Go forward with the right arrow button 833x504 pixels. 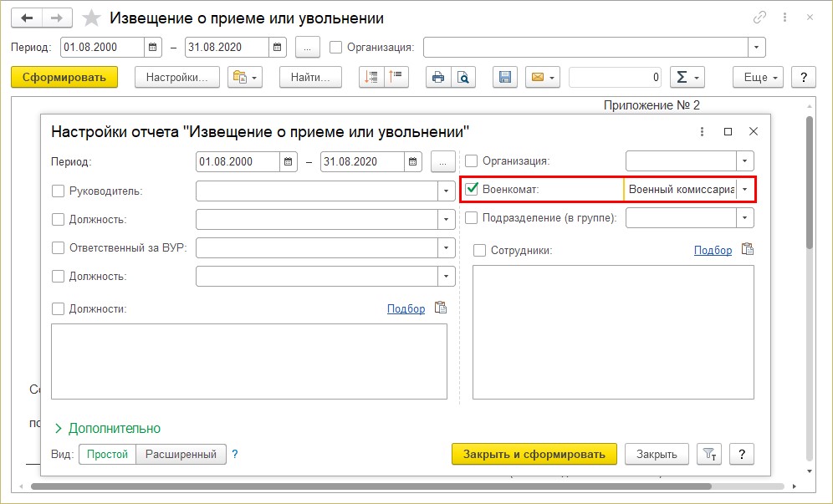(x=57, y=18)
